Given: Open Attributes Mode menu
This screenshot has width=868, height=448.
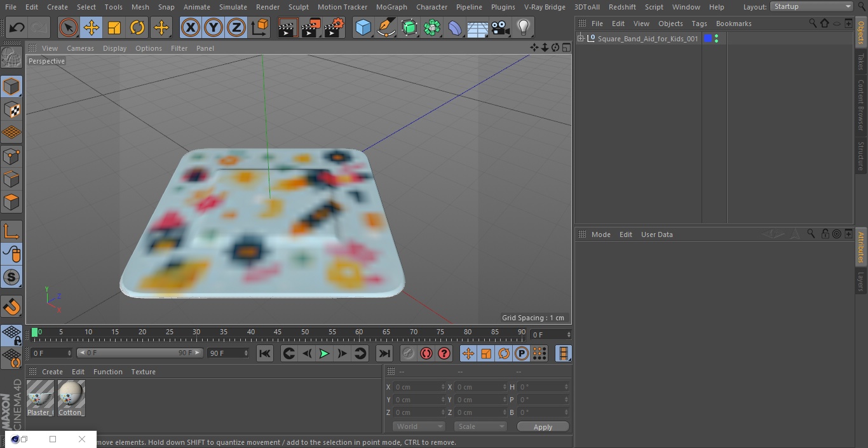Looking at the screenshot, I should point(600,234).
